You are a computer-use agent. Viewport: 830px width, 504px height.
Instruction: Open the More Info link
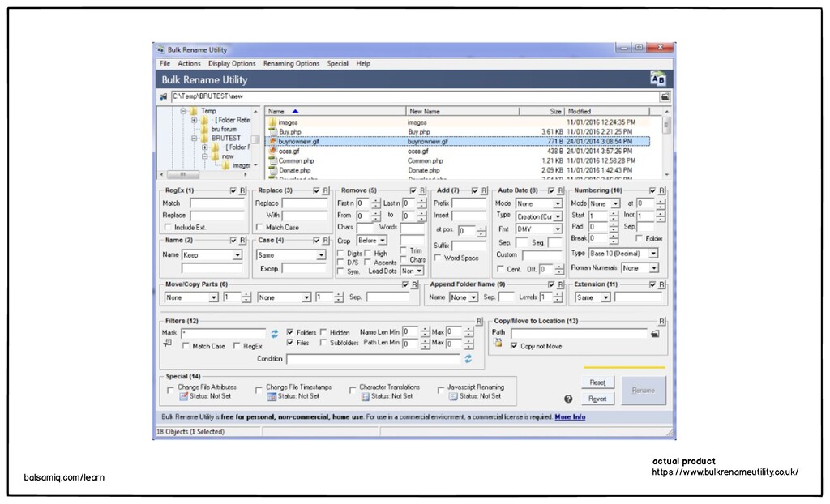[570, 417]
